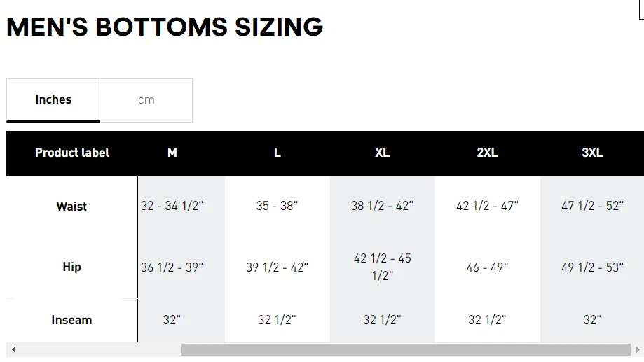Click the Hip measurement cell for size XL
The height and width of the screenshot is (362, 644).
tap(382, 267)
